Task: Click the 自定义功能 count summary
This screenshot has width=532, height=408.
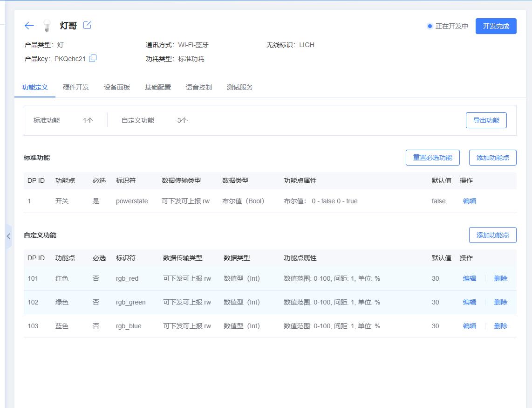Action: click(154, 120)
